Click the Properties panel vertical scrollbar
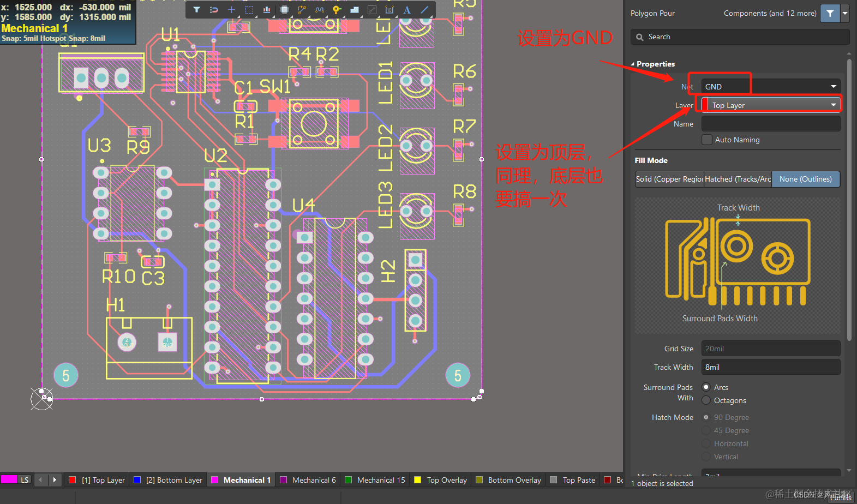The height and width of the screenshot is (504, 857). tap(849, 199)
